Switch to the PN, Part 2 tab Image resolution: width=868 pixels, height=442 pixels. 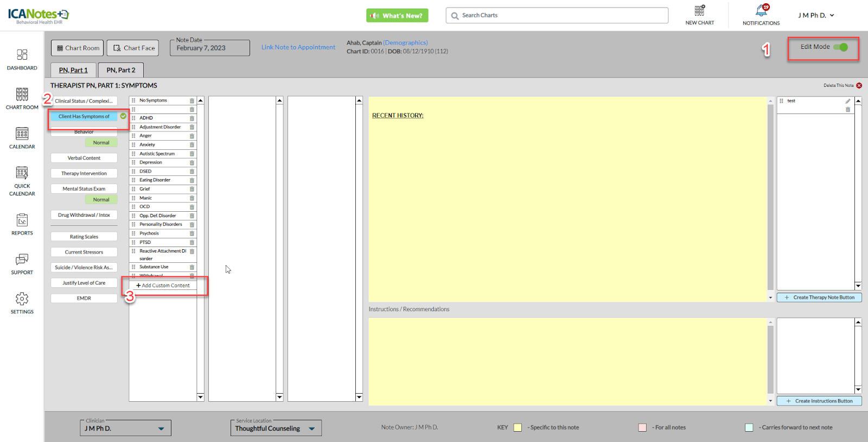point(121,70)
